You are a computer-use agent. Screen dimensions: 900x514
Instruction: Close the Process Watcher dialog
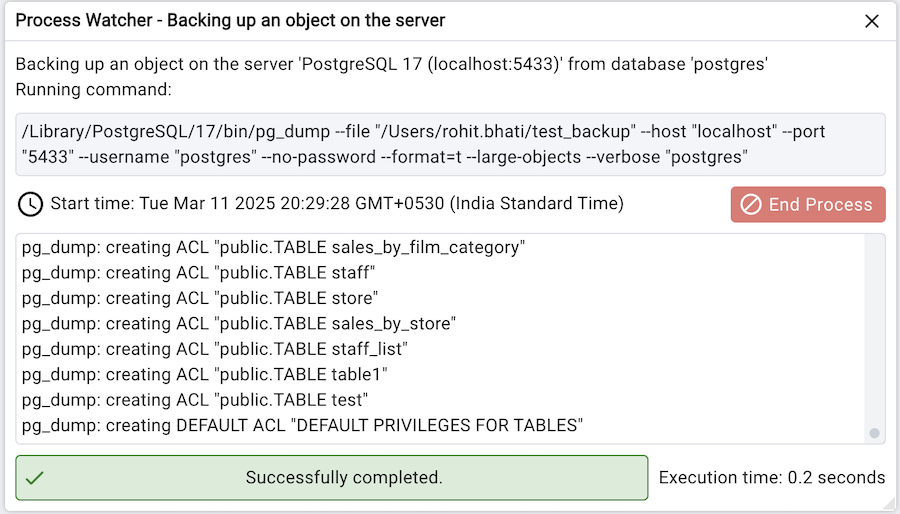click(x=872, y=21)
